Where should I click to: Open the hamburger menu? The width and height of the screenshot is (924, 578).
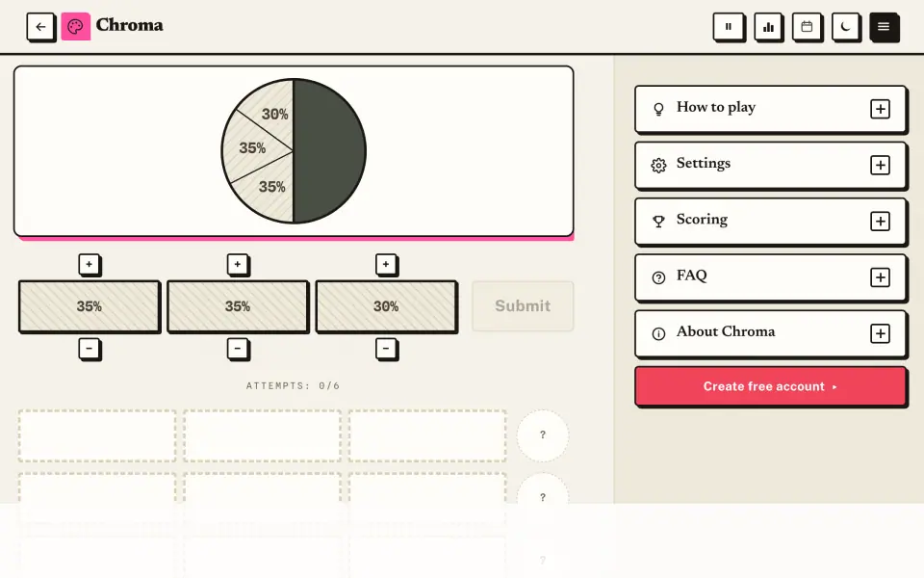[x=884, y=27]
